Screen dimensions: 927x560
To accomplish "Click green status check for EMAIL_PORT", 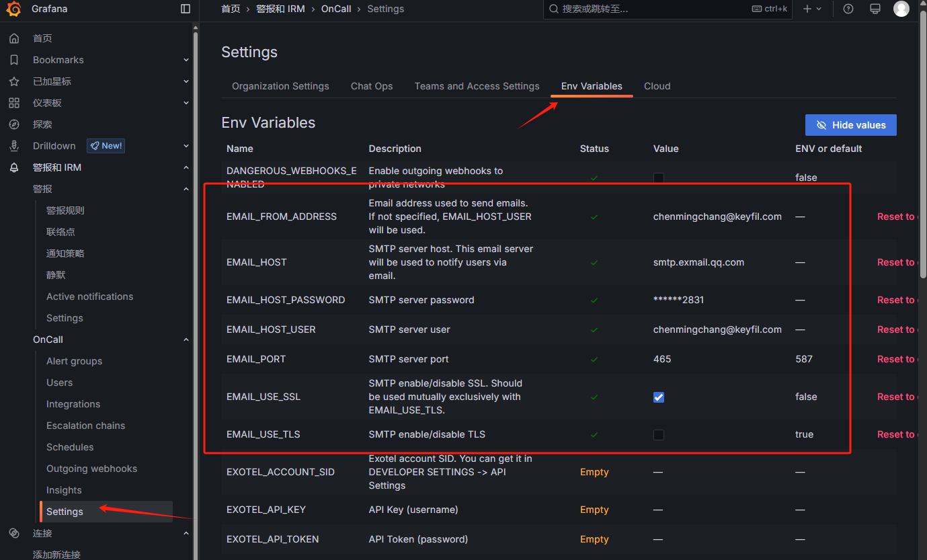I will (594, 360).
